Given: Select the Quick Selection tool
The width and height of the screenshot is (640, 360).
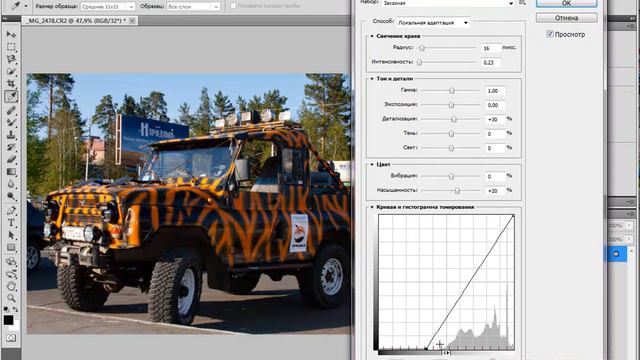Looking at the screenshot, I should [x=11, y=72].
